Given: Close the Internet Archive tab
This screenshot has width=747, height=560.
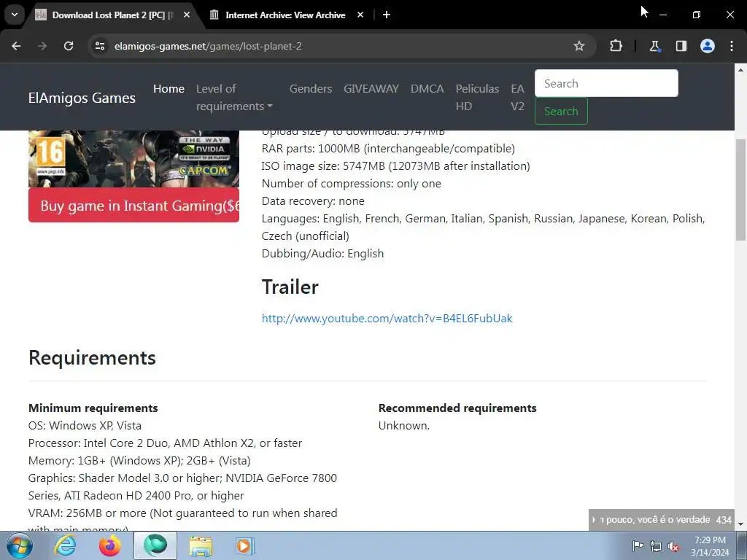Looking at the screenshot, I should (360, 15).
